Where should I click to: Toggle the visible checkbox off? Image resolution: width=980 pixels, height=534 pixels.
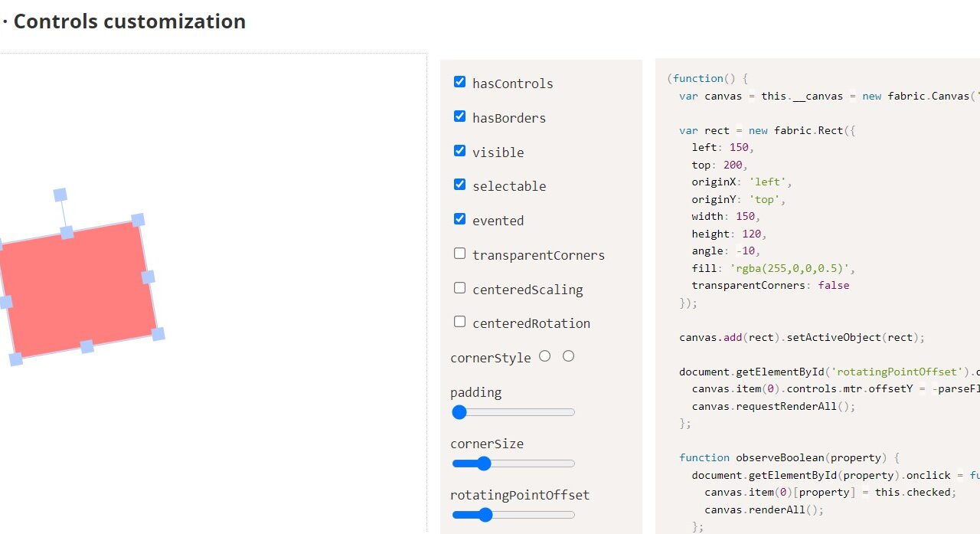tap(459, 151)
